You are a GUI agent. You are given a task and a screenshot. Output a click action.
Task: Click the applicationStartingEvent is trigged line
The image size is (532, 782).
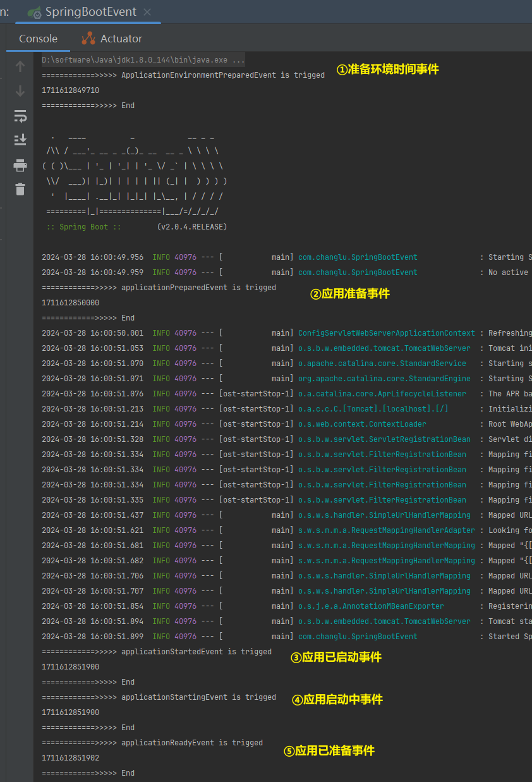[159, 697]
